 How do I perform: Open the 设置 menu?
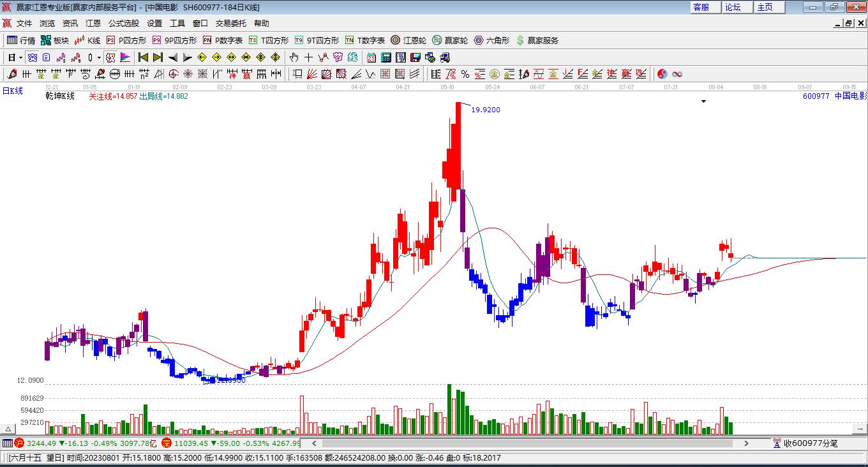pyautogui.click(x=154, y=23)
